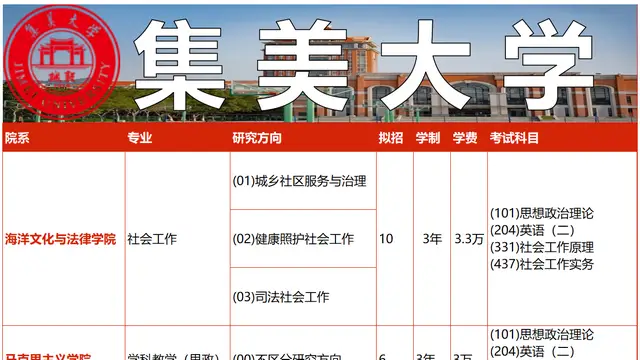
Task: Click (331)社会工作原理 exam subject
Action: (542, 247)
